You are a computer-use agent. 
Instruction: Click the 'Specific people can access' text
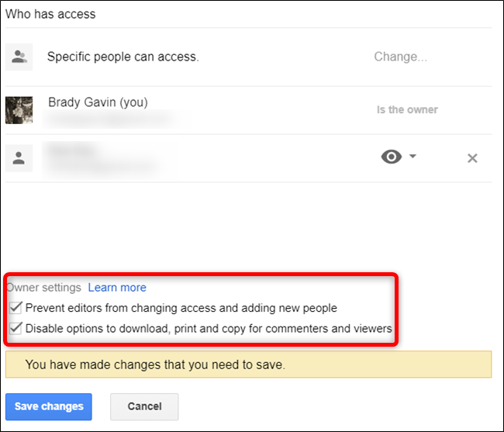point(123,57)
